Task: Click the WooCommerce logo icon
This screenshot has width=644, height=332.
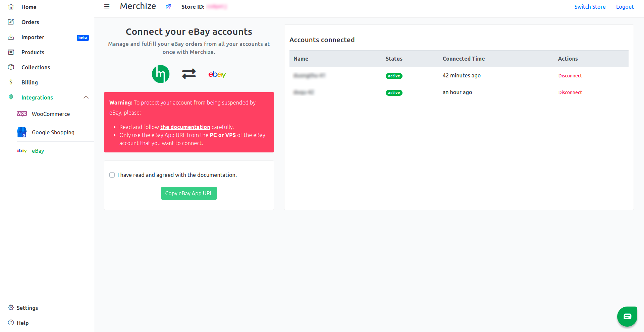Action: point(22,114)
